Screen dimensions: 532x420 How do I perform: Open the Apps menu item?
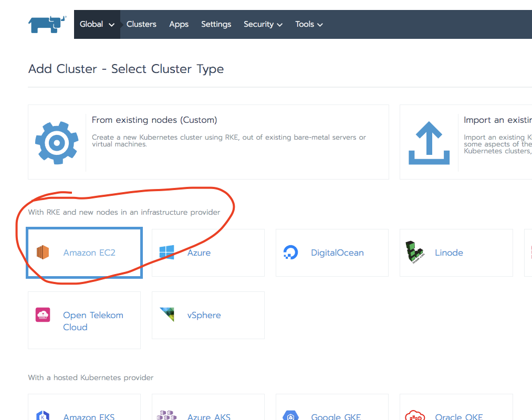point(179,24)
